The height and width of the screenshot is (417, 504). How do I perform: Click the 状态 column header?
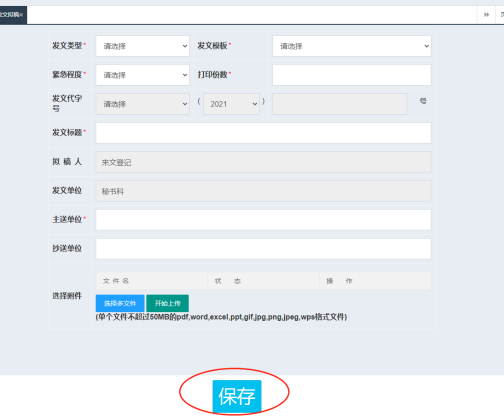(x=228, y=281)
